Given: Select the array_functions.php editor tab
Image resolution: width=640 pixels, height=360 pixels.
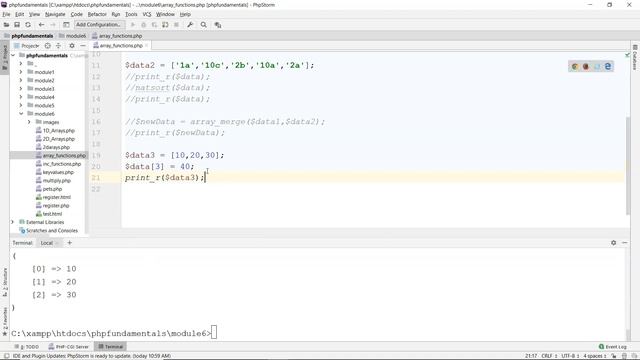Looking at the screenshot, I should coord(121,45).
